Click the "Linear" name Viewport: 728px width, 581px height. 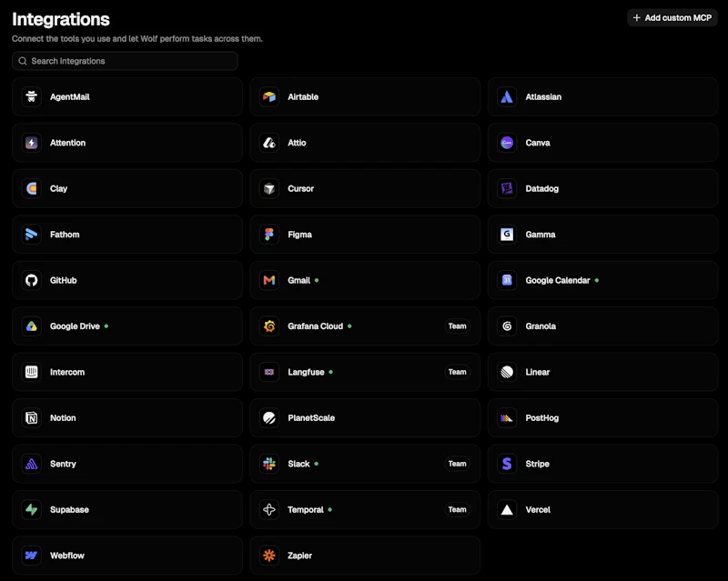tap(538, 372)
